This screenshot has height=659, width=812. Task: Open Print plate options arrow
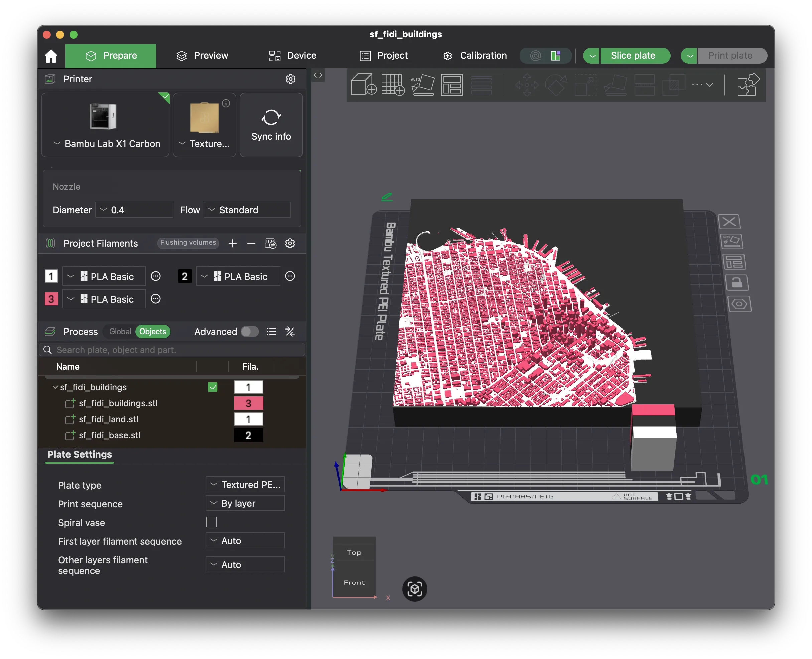tap(690, 56)
